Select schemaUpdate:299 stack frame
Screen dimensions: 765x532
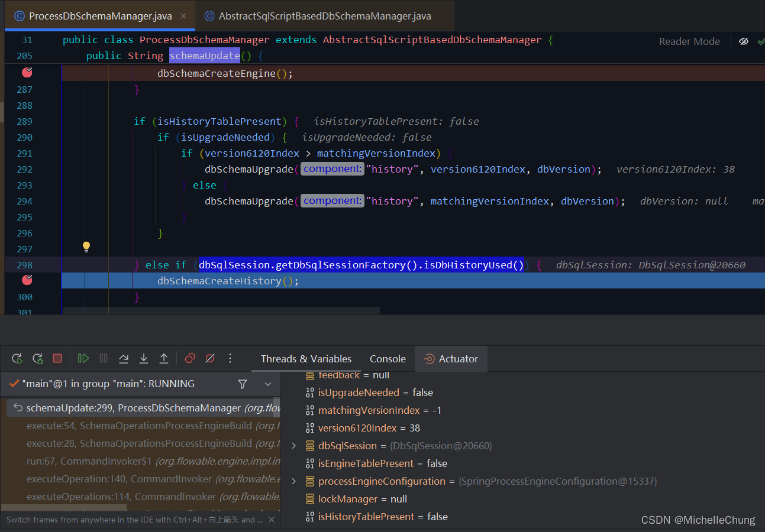(x=142, y=408)
